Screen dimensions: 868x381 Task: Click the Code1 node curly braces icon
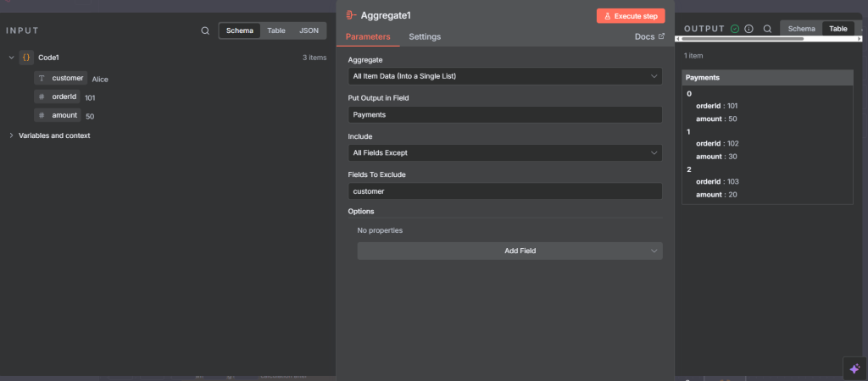tap(26, 58)
